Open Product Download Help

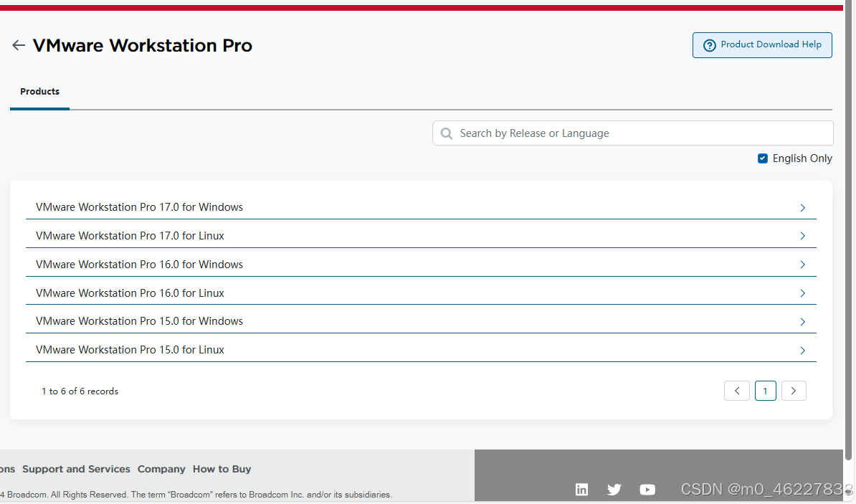762,44
